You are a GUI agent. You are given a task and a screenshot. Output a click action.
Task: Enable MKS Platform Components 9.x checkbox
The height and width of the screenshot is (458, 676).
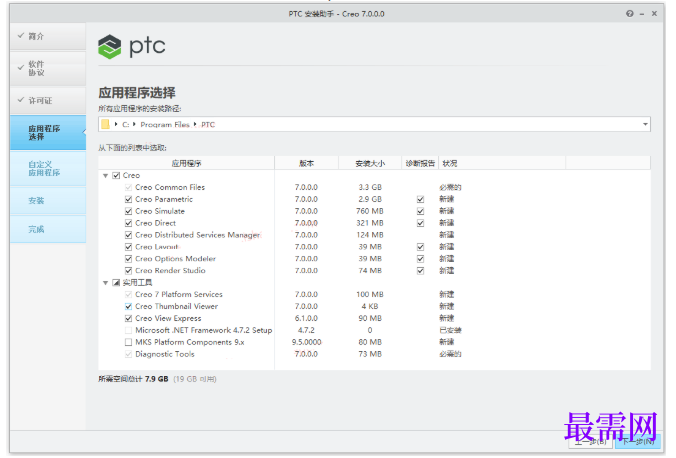tap(128, 342)
